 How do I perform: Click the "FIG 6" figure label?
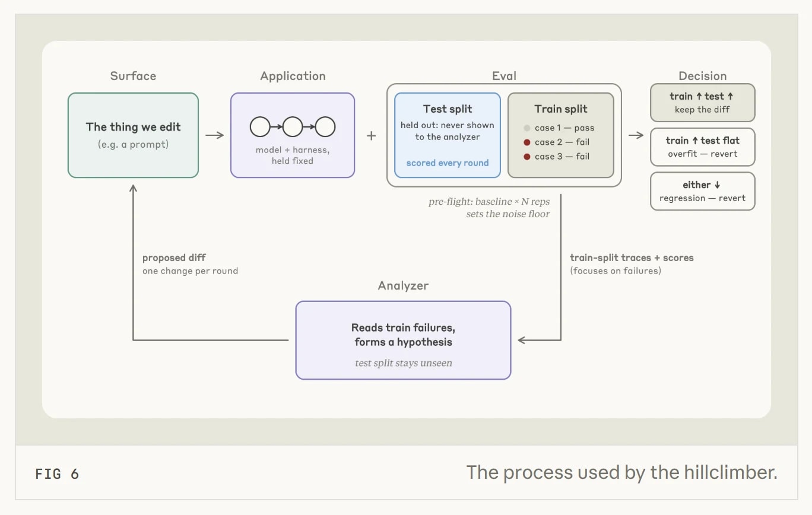coord(57,473)
